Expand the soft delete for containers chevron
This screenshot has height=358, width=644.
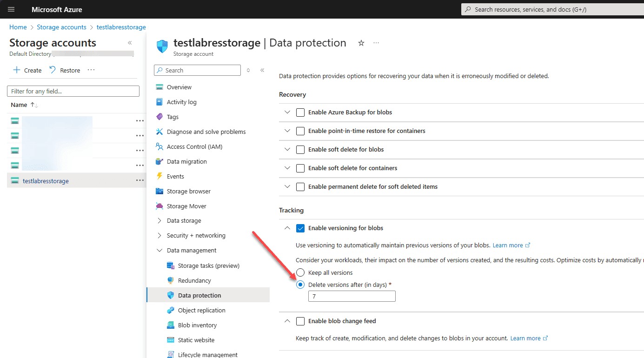click(287, 168)
